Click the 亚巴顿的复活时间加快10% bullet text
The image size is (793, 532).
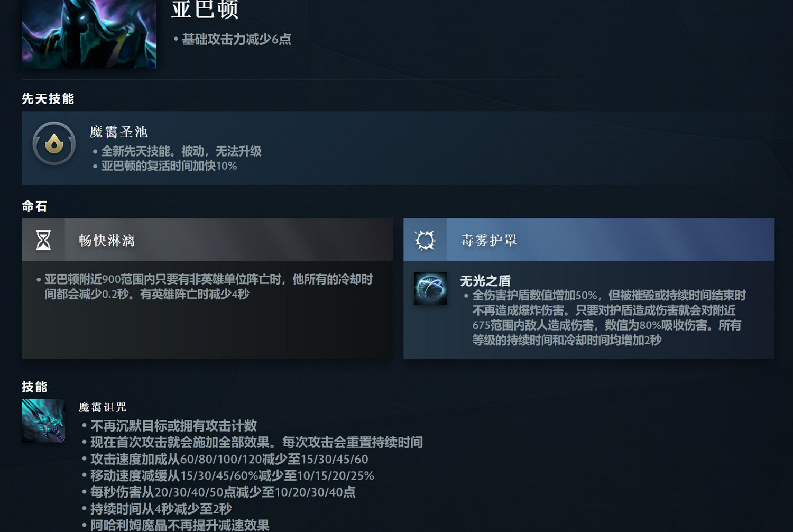pyautogui.click(x=169, y=166)
